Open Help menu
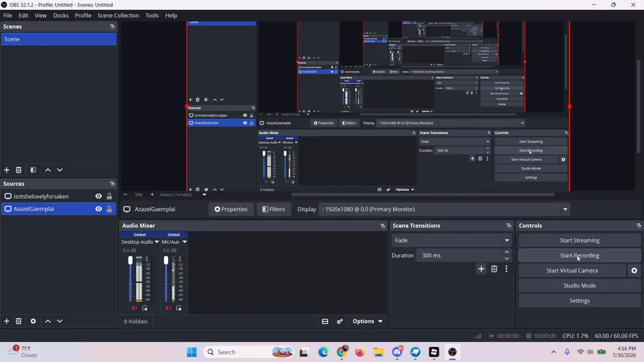Viewport: 644px width, 362px height. pos(171,15)
